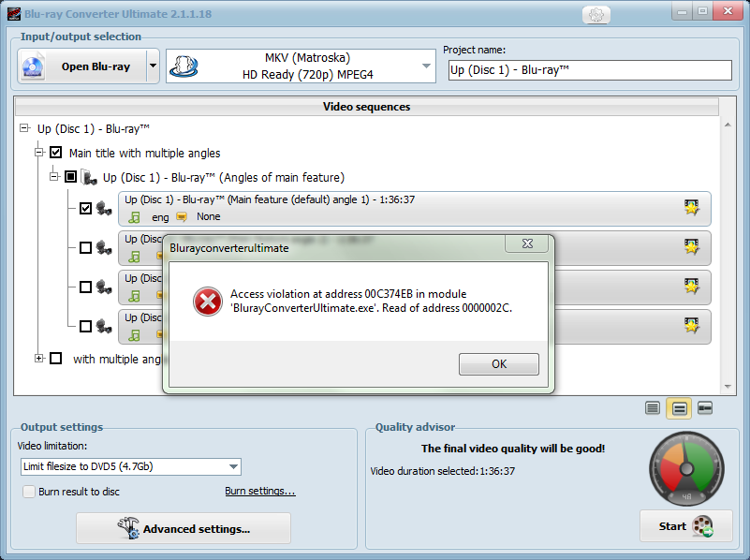Enable the Burn result to disc checkbox
Viewport: 750px width, 560px height.
29,492
